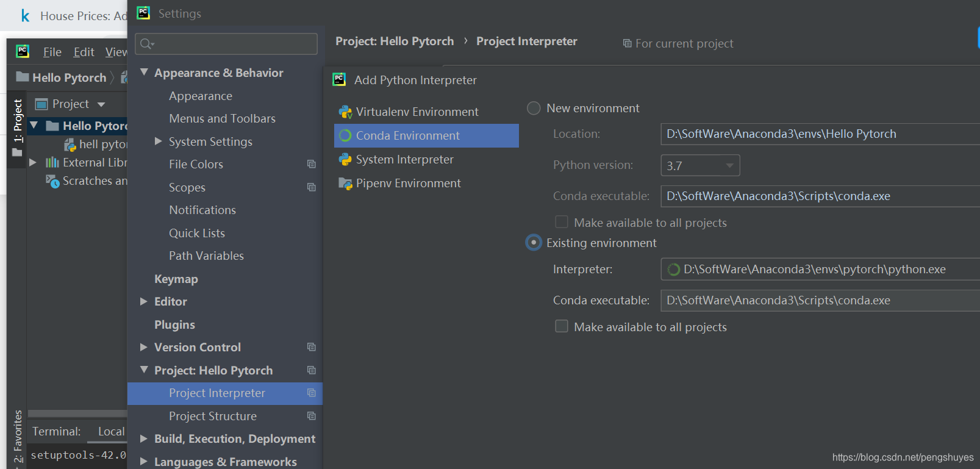The width and height of the screenshot is (980, 469).
Task: Select the New environment radio button
Action: tap(534, 108)
